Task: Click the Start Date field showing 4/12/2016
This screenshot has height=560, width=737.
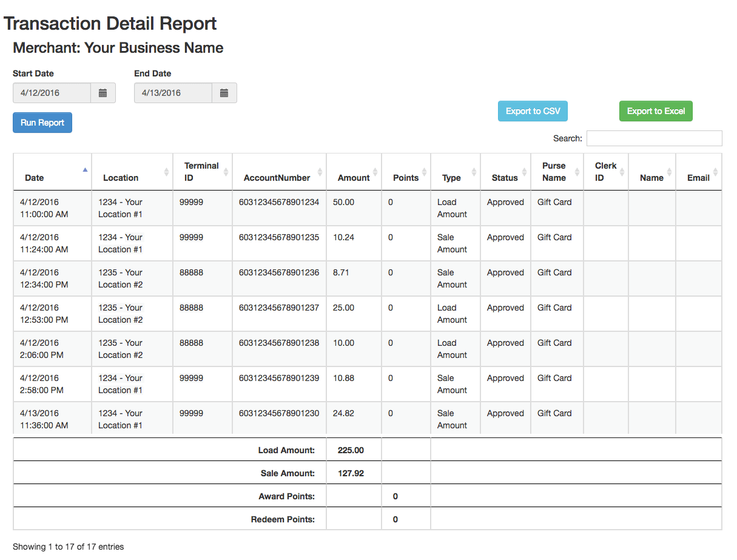Action: 52,93
